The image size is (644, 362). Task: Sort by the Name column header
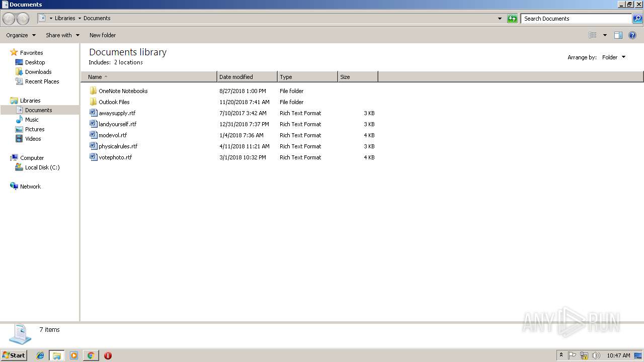click(x=149, y=77)
